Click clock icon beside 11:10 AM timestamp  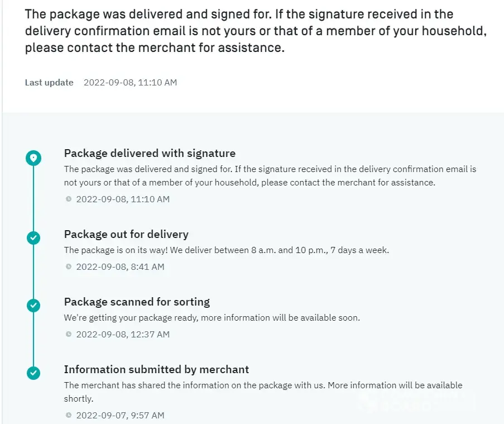click(x=69, y=199)
